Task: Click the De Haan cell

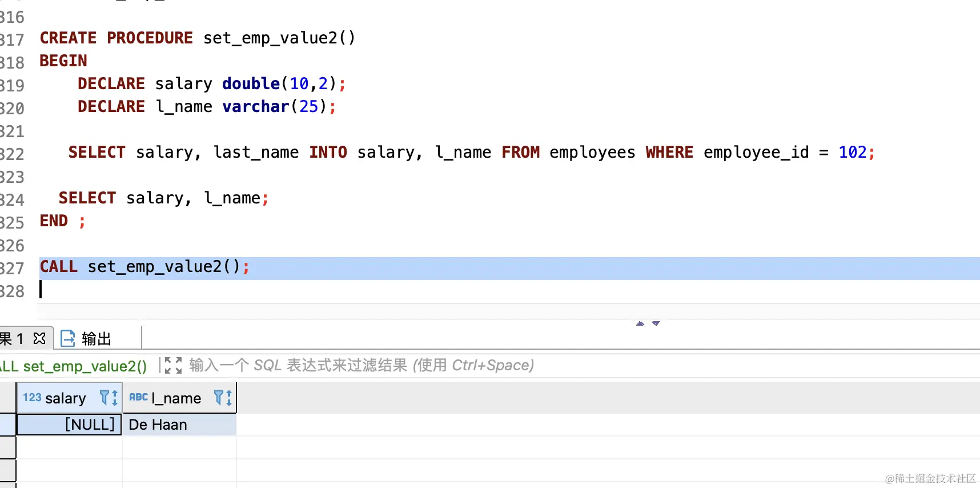Action: pyautogui.click(x=179, y=425)
